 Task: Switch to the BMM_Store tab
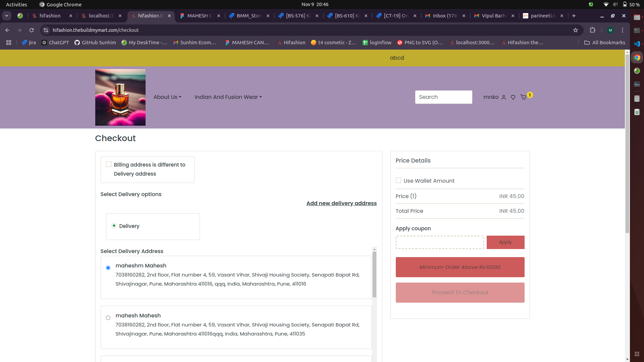pyautogui.click(x=249, y=16)
